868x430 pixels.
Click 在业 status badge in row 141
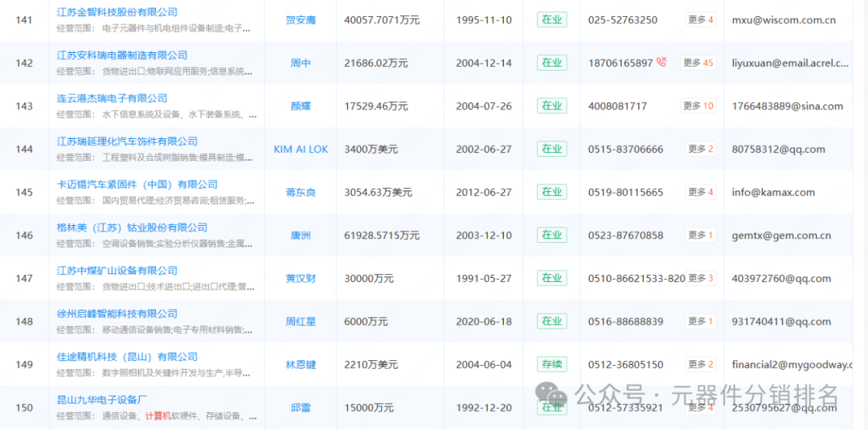(552, 20)
